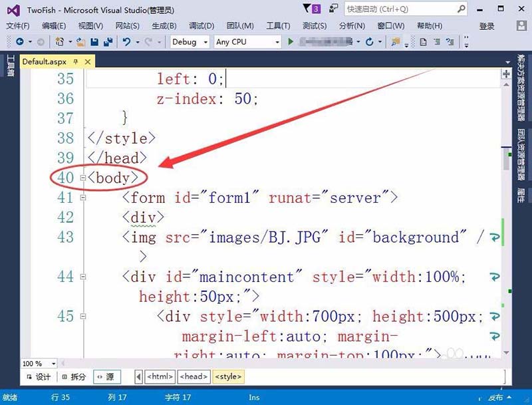Viewport: 532px width, 405px height.
Task: Open the undo history dropdown arrow
Action: point(138,42)
